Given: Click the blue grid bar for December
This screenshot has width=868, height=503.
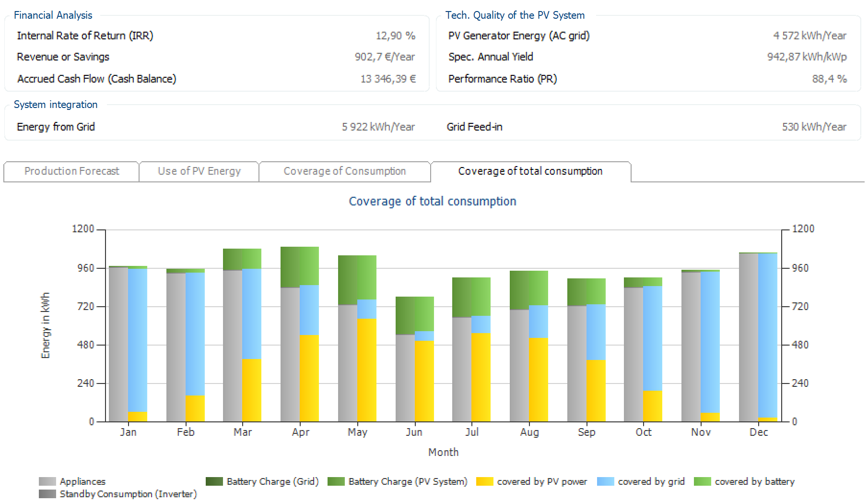Looking at the screenshot, I should click(767, 336).
